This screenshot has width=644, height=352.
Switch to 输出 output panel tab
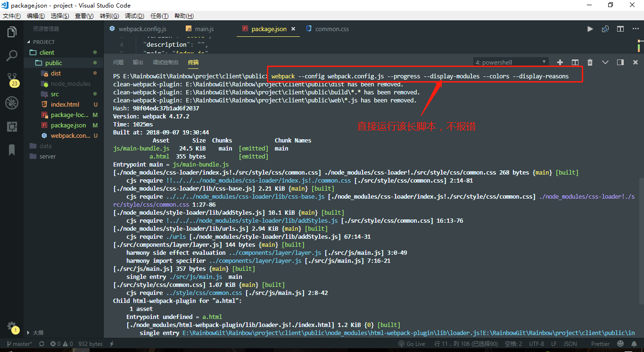click(138, 62)
